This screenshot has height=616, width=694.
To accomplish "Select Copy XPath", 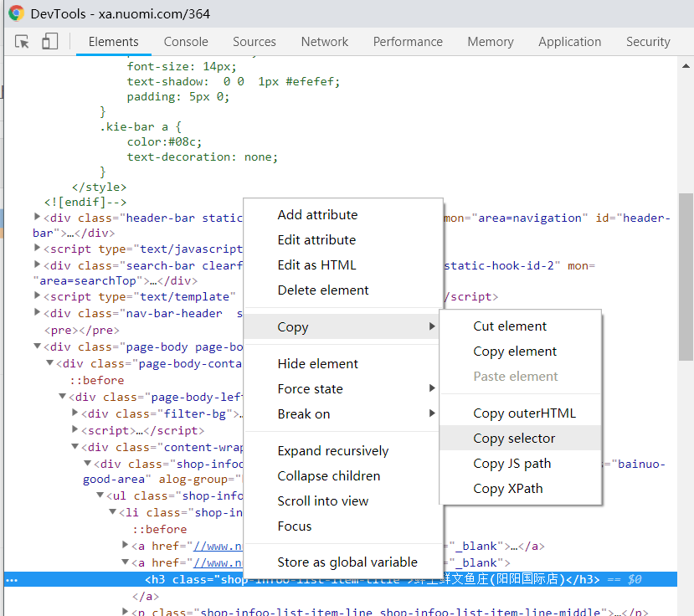I will (521, 489).
